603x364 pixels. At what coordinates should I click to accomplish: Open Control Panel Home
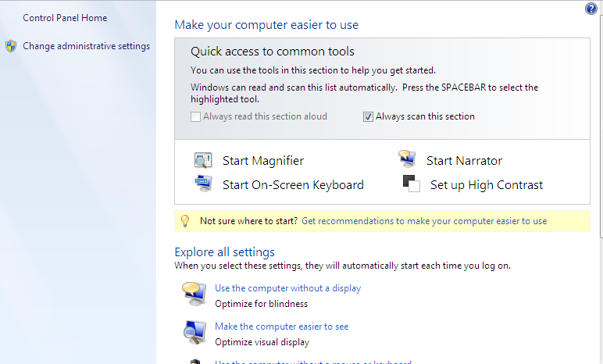65,18
